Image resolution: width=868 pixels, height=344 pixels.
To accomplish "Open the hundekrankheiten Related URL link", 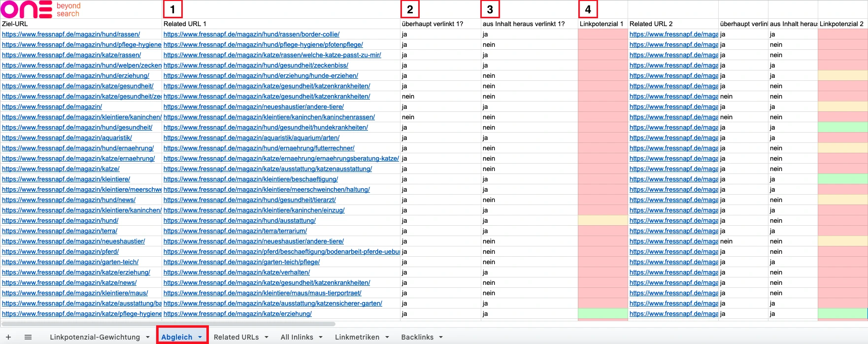I will point(266,128).
